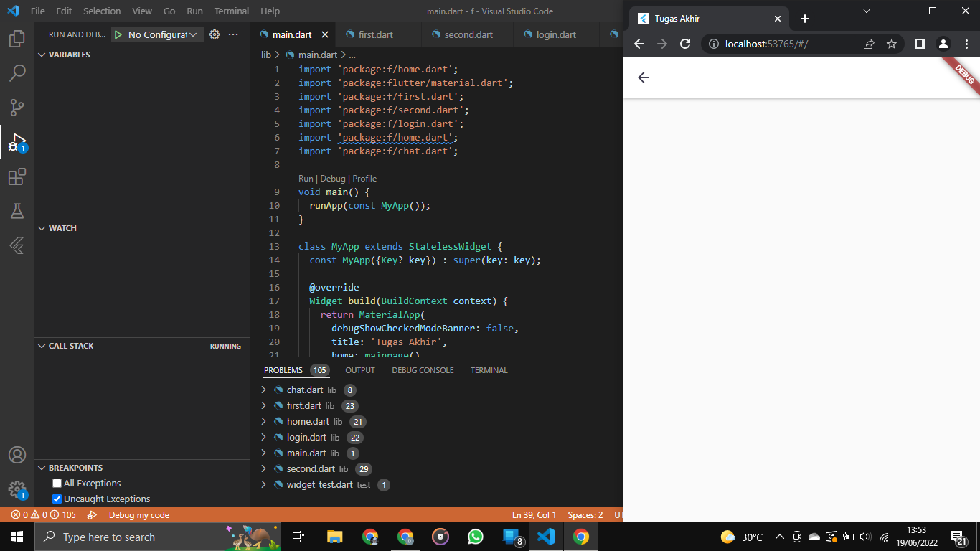Open the Manage gear in activity bar
The width and height of the screenshot is (980, 551).
point(17,489)
